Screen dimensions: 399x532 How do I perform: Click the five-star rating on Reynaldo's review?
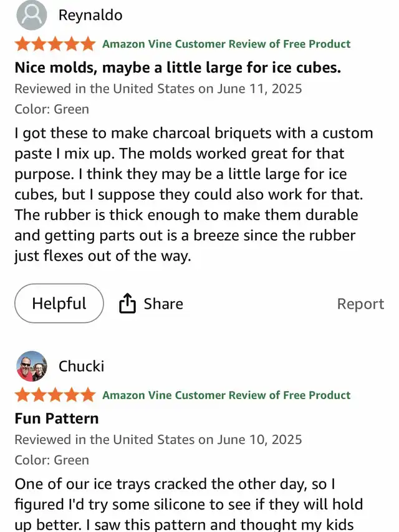(x=55, y=44)
